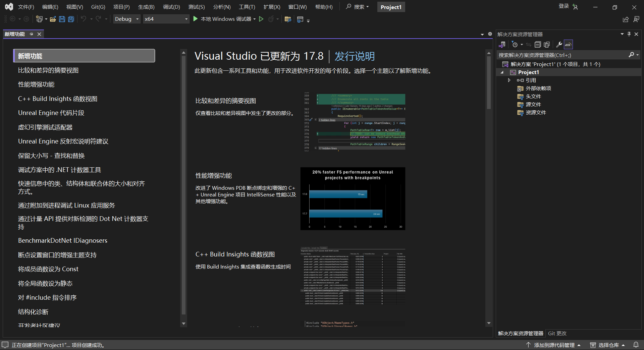Click the Redo arrow icon
The image size is (644, 350).
coord(98,19)
